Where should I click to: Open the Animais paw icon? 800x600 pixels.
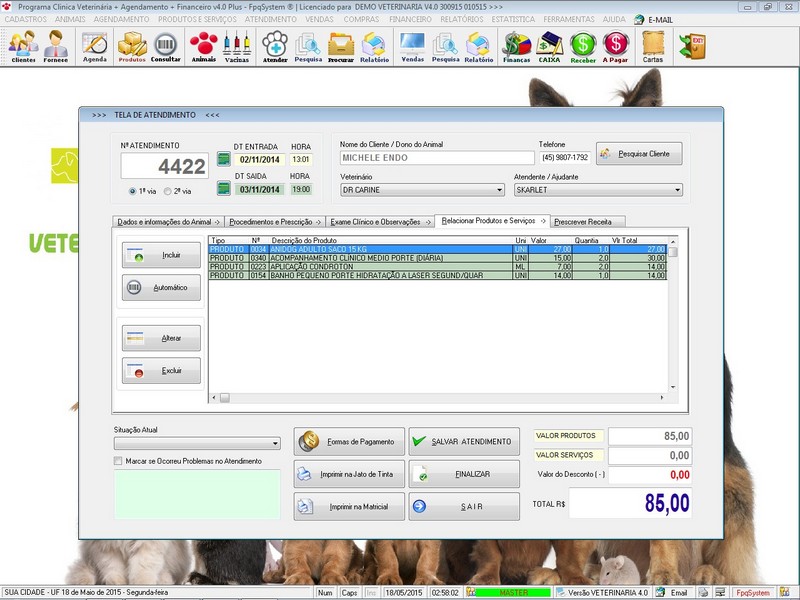204,46
